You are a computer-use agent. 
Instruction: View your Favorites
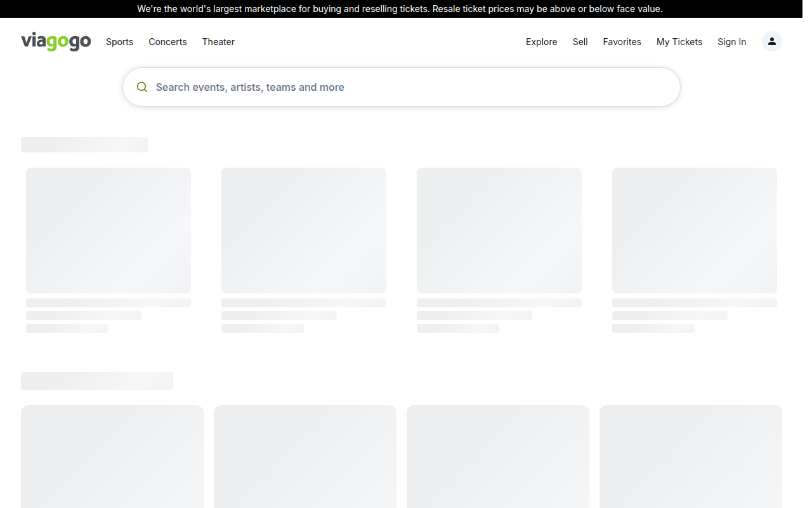tap(622, 42)
